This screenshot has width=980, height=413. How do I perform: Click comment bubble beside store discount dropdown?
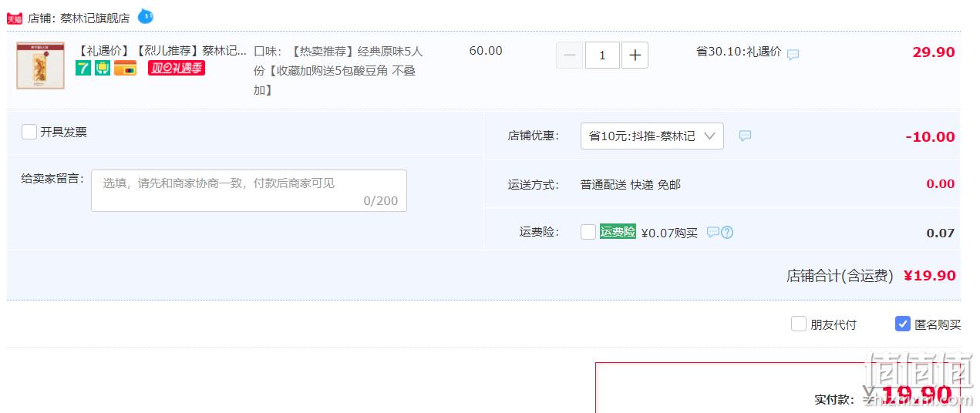(745, 136)
